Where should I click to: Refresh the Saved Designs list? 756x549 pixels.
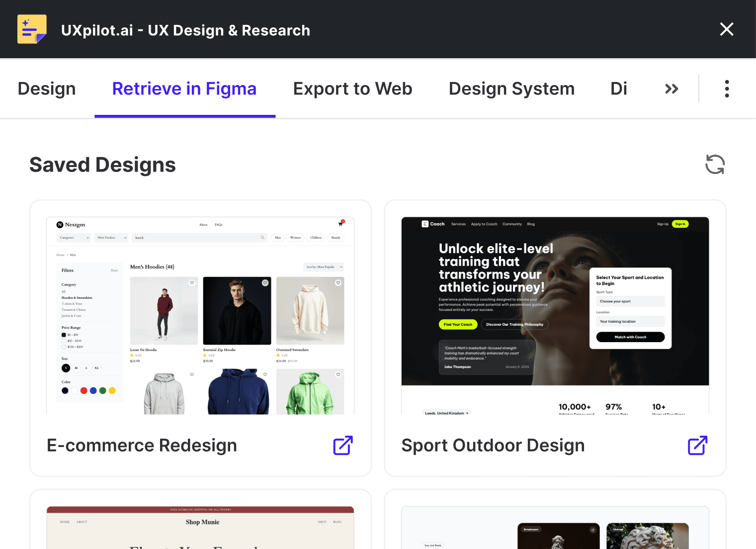pyautogui.click(x=715, y=164)
